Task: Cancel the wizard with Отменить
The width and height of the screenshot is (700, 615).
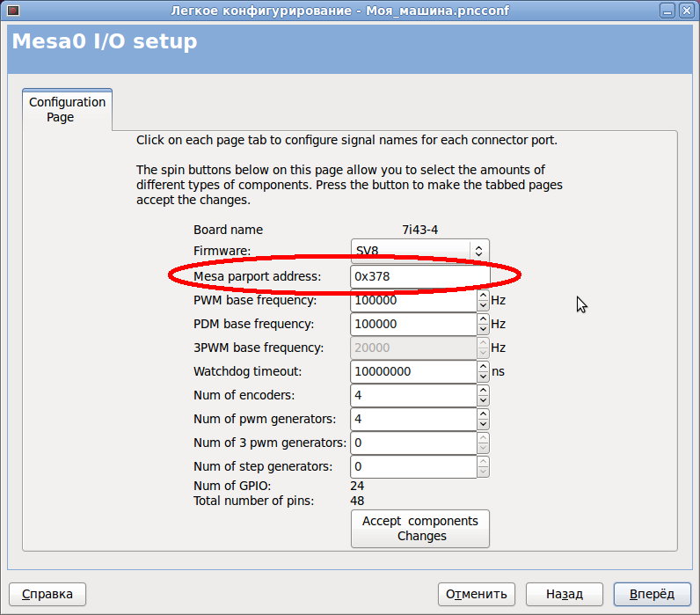Action: pyautogui.click(x=477, y=594)
